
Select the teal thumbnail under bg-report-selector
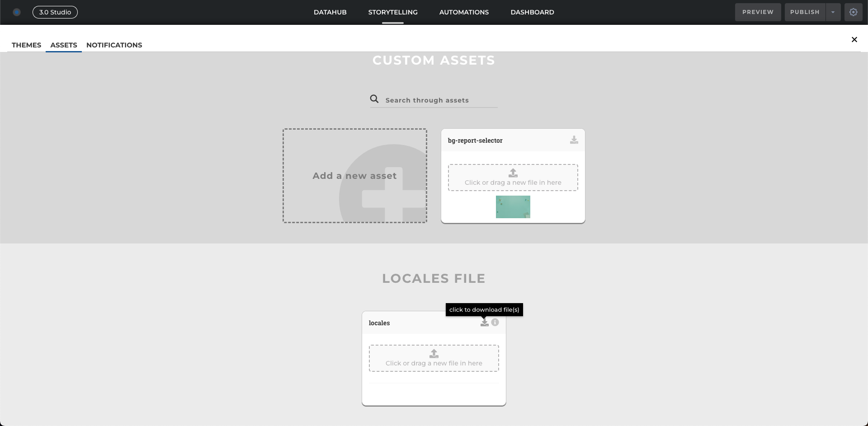(513, 206)
